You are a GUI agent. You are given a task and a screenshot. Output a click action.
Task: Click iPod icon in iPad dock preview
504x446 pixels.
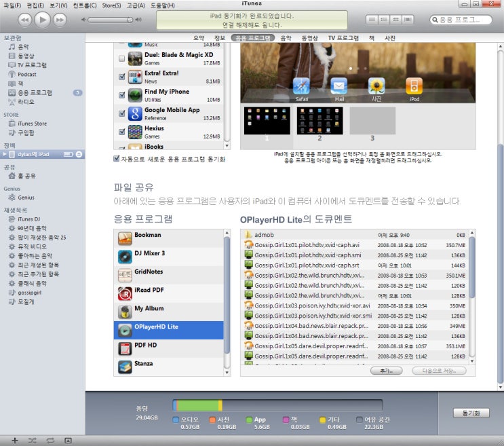coord(414,86)
